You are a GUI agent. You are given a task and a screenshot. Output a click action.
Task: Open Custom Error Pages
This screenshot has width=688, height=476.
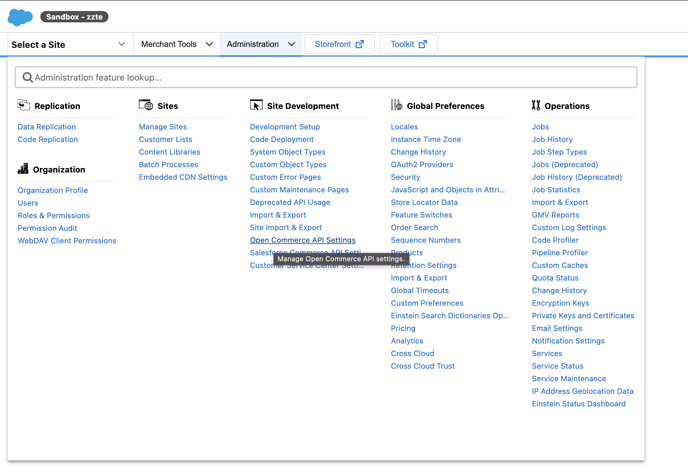coord(285,177)
